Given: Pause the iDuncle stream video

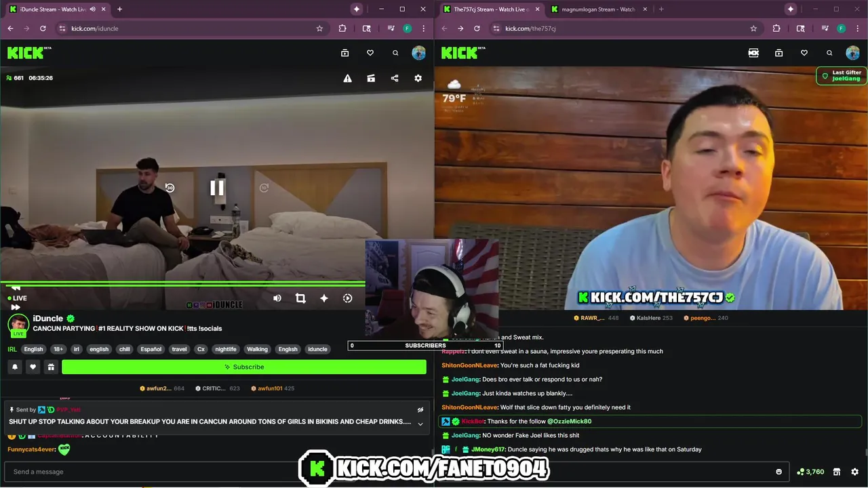Looking at the screenshot, I should coord(217,188).
